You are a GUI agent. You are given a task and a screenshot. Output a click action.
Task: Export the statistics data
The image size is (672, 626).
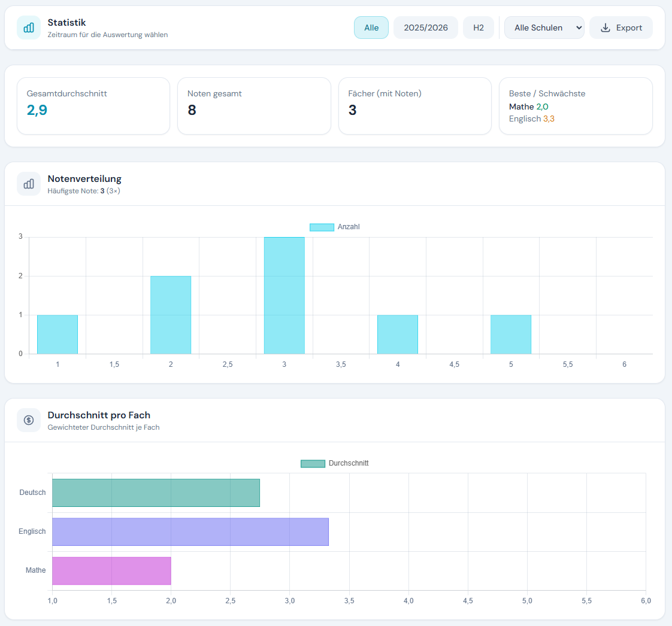(621, 28)
